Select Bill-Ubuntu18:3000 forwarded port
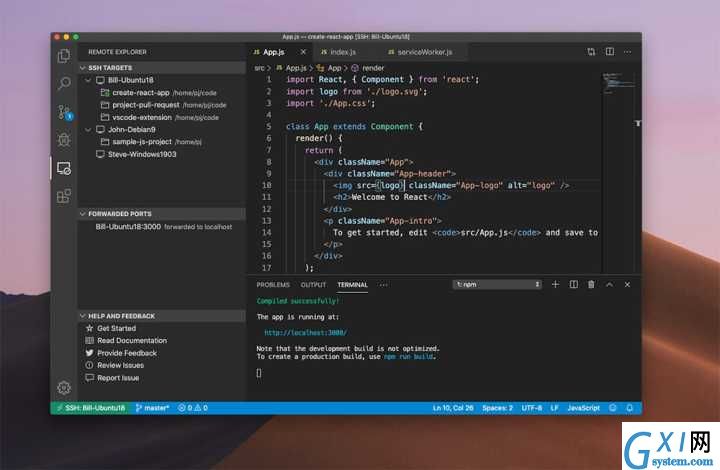Screen dimensions: 720x470 162,227
